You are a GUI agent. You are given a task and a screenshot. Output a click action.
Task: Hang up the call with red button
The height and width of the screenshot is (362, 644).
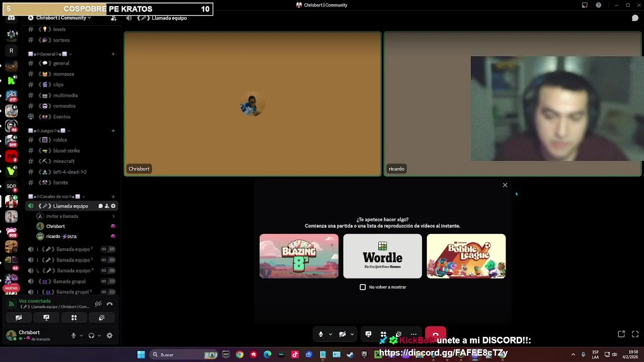click(x=436, y=334)
